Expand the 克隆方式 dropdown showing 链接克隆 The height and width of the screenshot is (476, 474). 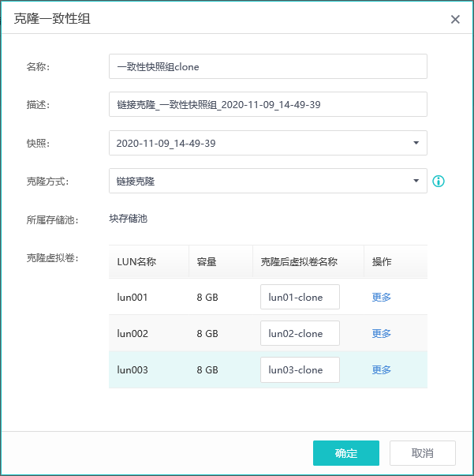tap(268, 181)
